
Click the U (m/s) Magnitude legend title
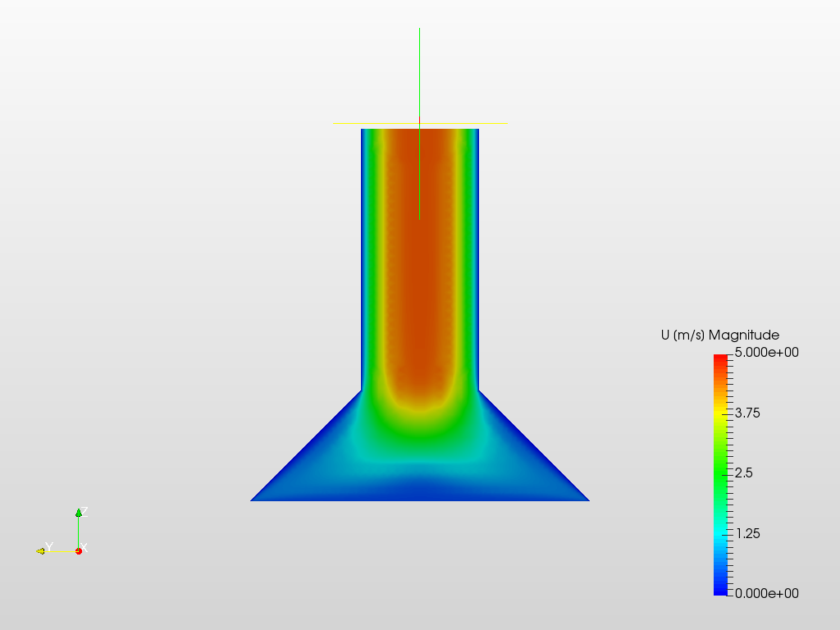(x=720, y=336)
